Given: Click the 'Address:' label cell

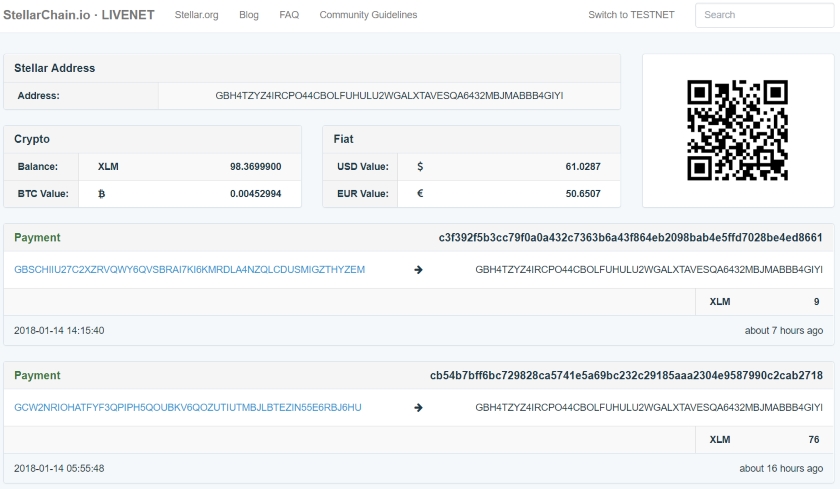Looking at the screenshot, I should [81, 96].
